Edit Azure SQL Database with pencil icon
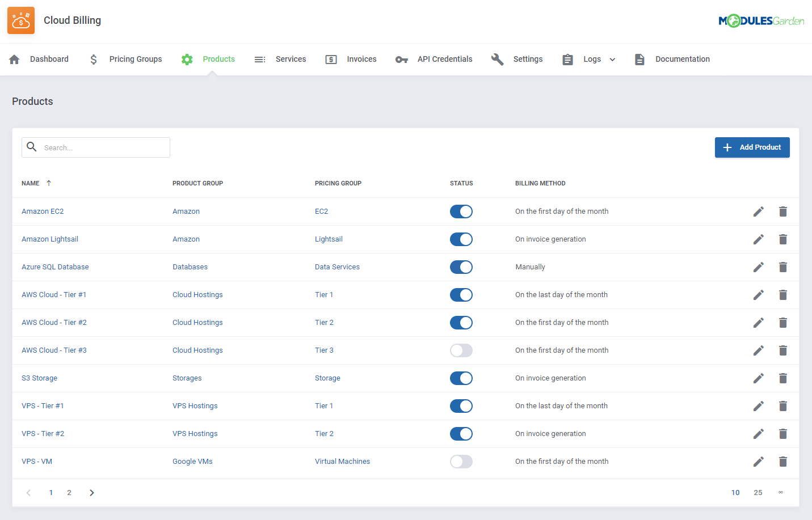This screenshot has height=520, width=812. 759,267
